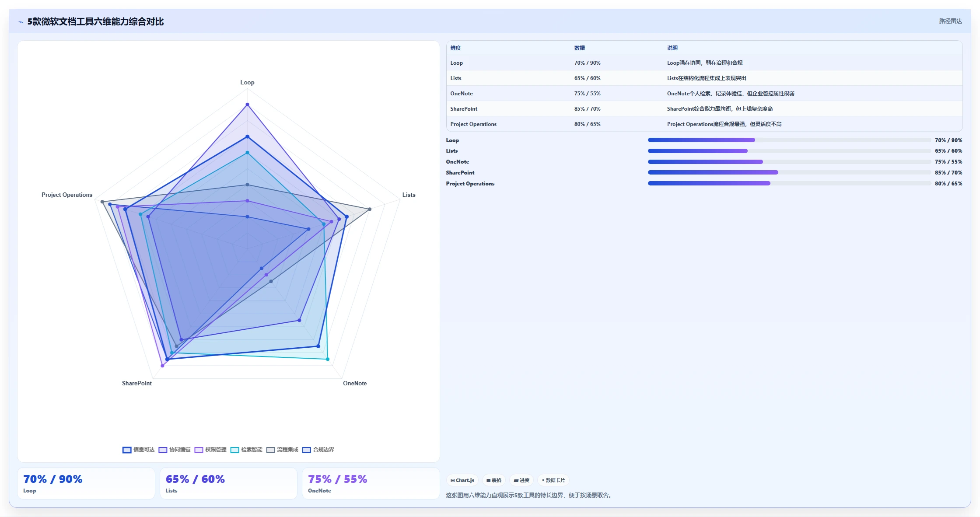The height and width of the screenshot is (517, 980).
Task: Click the Project Operations progress bar
Action: coord(789,183)
